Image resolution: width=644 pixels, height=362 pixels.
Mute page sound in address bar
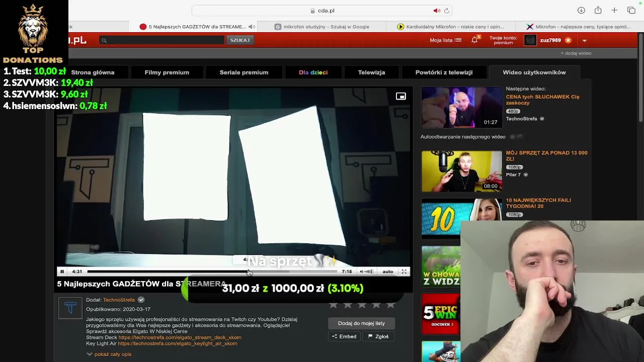point(436,11)
